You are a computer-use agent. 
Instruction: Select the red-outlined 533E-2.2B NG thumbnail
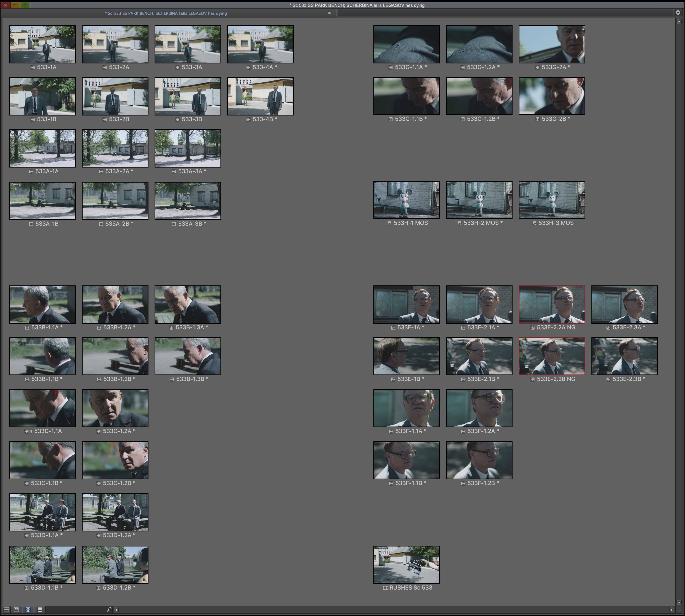[x=552, y=356]
